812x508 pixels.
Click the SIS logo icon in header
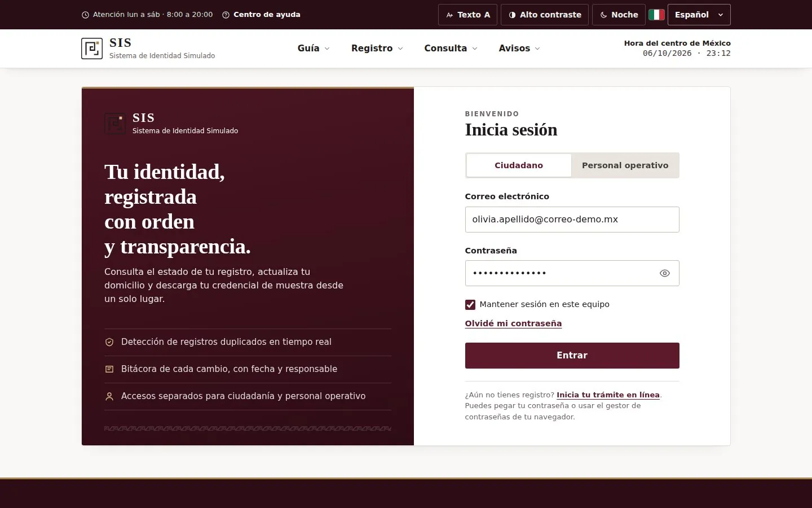tap(92, 49)
